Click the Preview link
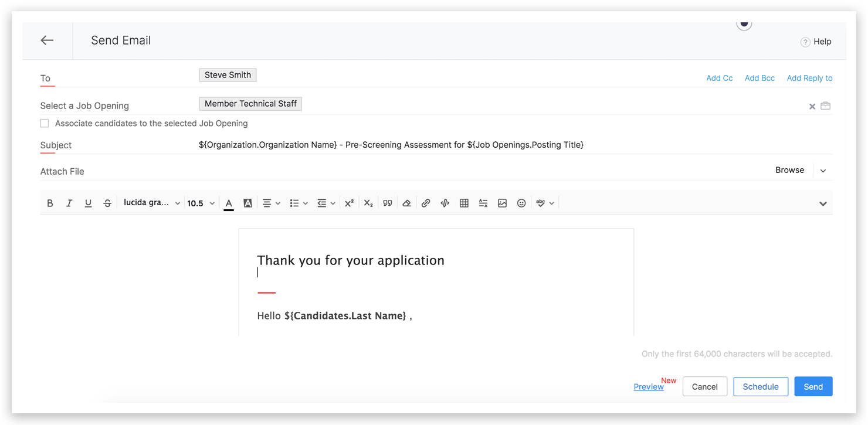 [x=649, y=387]
